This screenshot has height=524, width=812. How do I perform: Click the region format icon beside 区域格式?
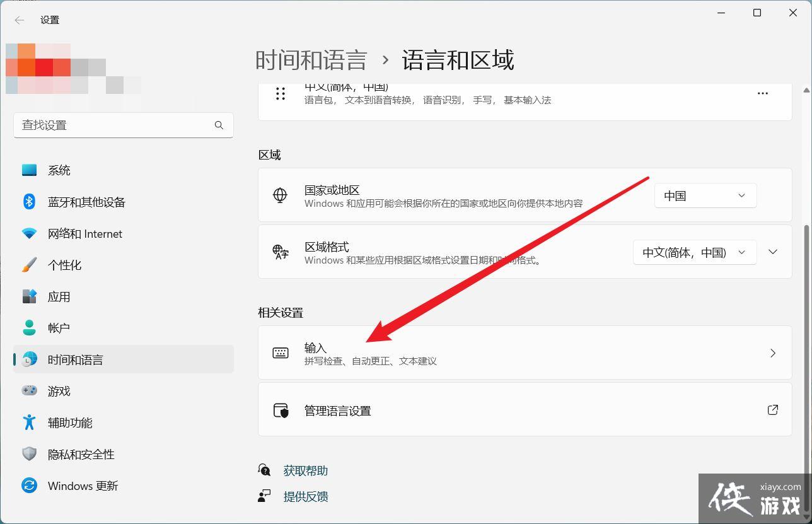pyautogui.click(x=280, y=252)
